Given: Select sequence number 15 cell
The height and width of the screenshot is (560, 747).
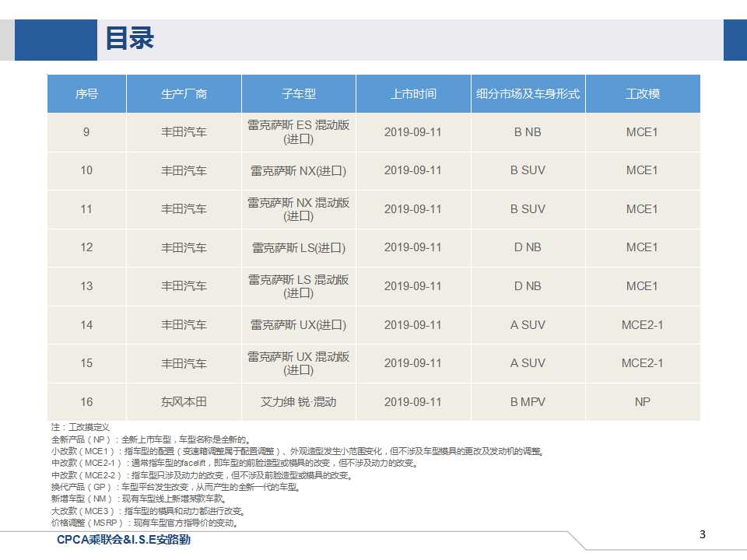Looking at the screenshot, I should tap(86, 363).
